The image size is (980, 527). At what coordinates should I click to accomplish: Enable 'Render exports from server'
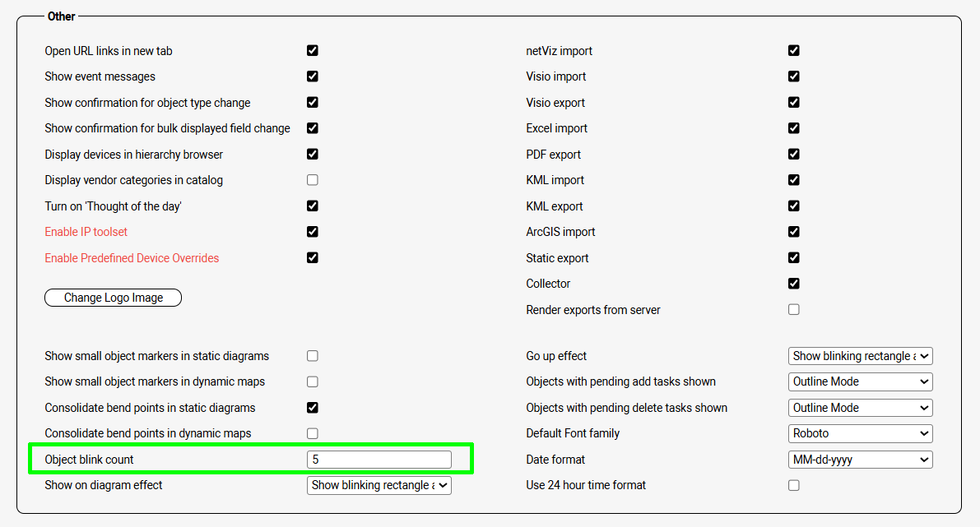pos(794,309)
